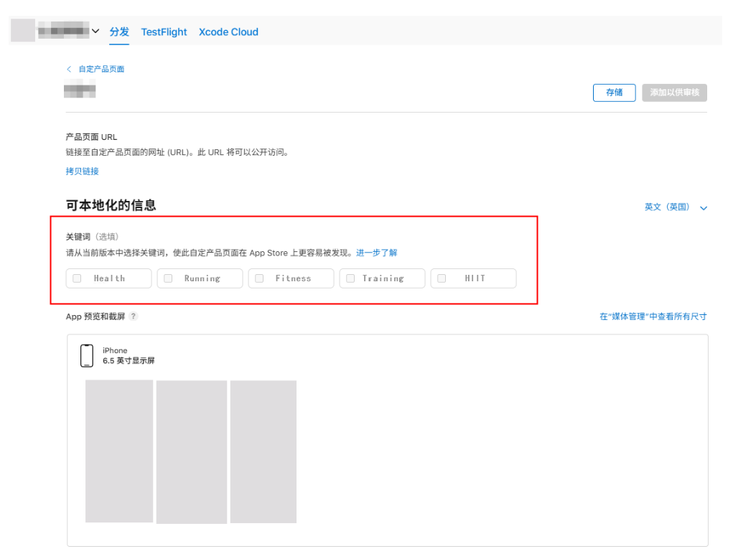Click the blurred app icon at top left
The image size is (756, 559).
point(23,32)
